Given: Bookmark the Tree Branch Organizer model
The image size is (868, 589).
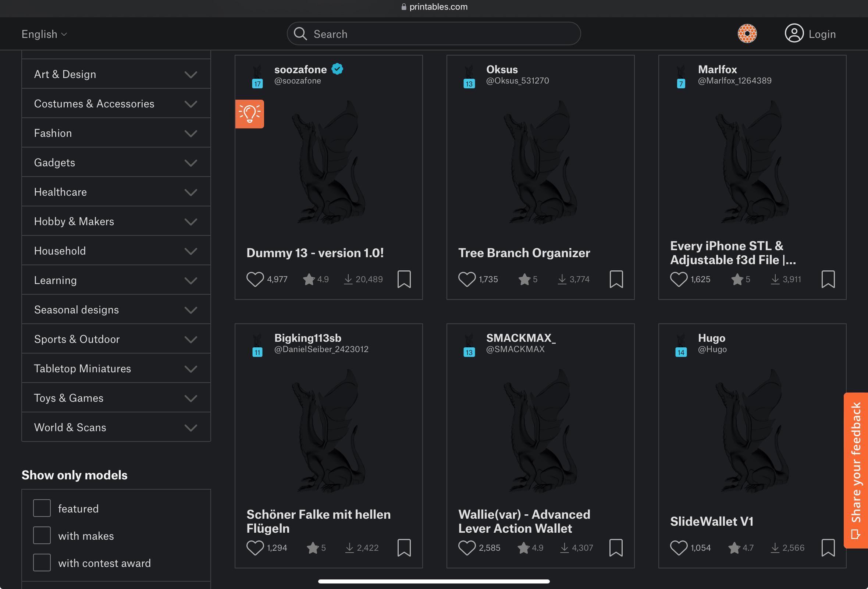Looking at the screenshot, I should (x=616, y=279).
